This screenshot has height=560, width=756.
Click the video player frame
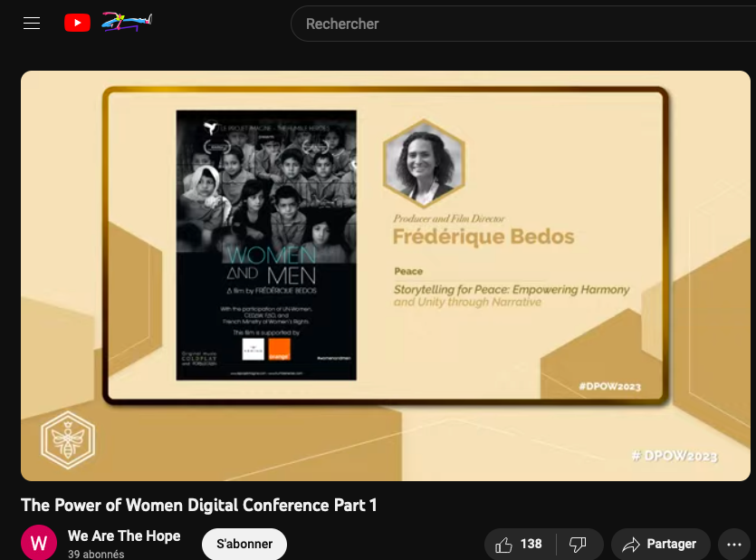point(385,275)
